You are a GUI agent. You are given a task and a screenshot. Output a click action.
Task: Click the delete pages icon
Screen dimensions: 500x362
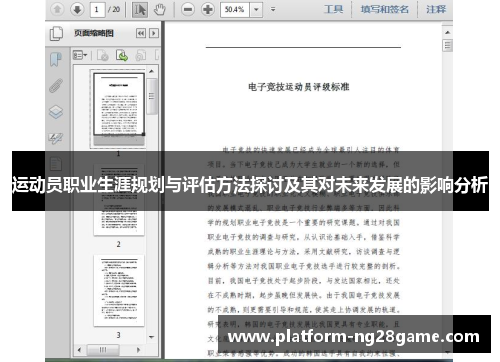pyautogui.click(x=103, y=55)
